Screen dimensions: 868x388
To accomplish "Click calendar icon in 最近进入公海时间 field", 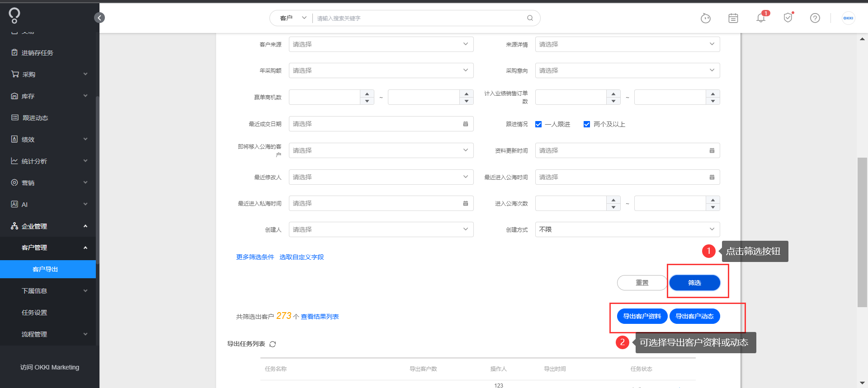I will click(712, 177).
